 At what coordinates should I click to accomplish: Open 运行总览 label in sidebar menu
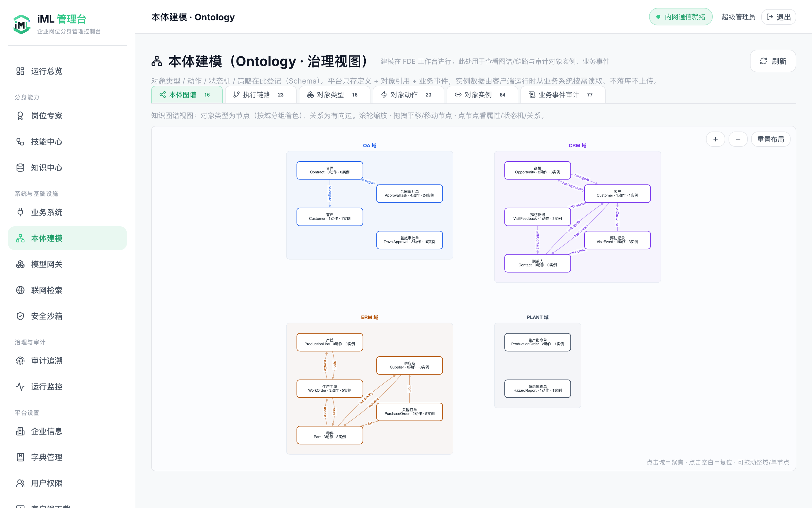pos(47,71)
